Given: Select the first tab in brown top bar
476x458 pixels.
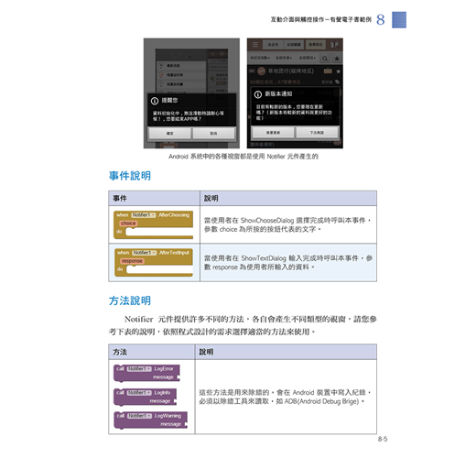Looking at the screenshot, I should tap(273, 45).
